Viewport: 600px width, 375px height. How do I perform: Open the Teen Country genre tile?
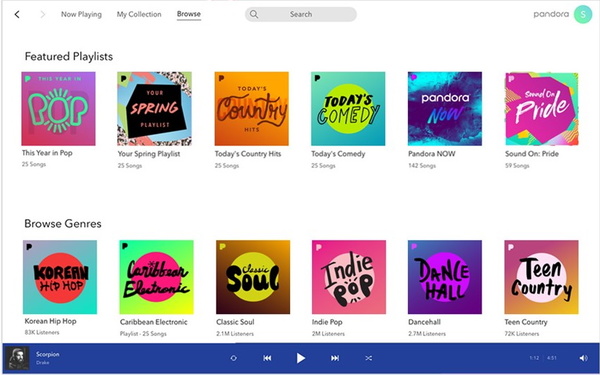click(541, 277)
